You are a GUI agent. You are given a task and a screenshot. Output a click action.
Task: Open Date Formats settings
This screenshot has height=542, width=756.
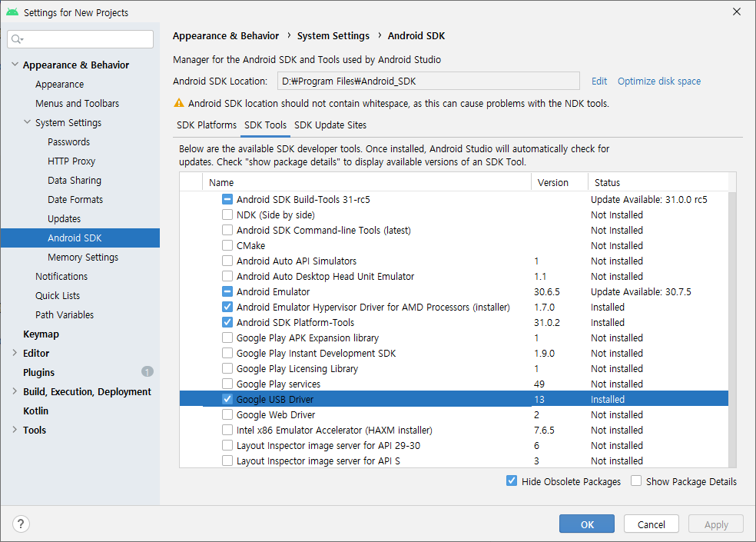coord(75,199)
